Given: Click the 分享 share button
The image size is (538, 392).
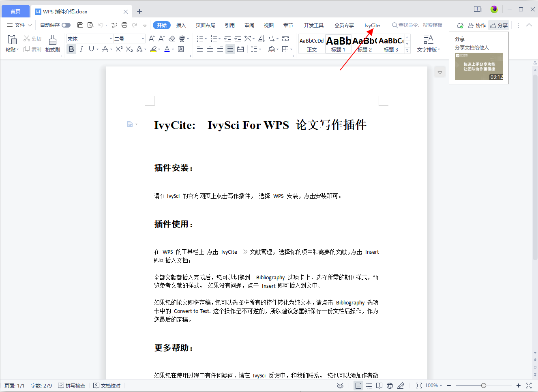Looking at the screenshot, I should (x=499, y=25).
